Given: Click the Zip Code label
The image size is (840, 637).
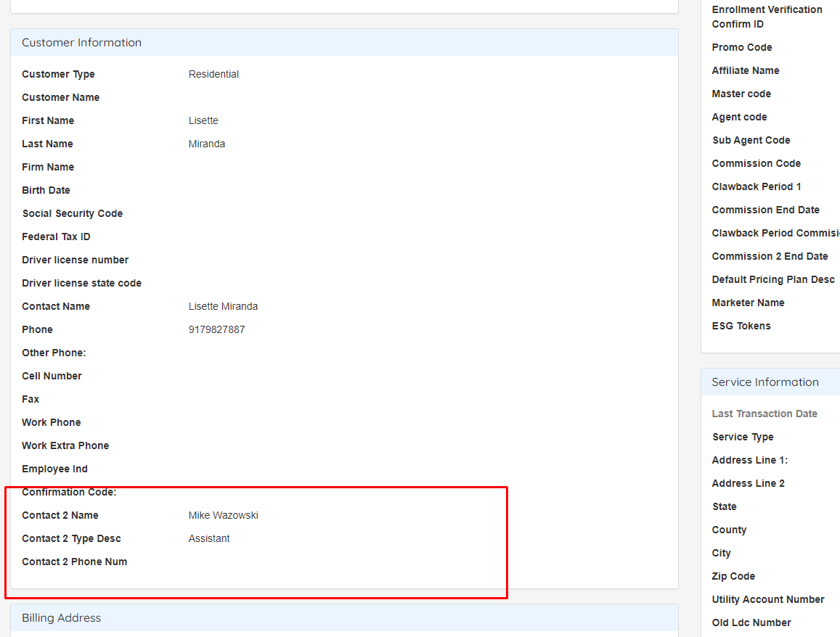Looking at the screenshot, I should pyautogui.click(x=733, y=577).
